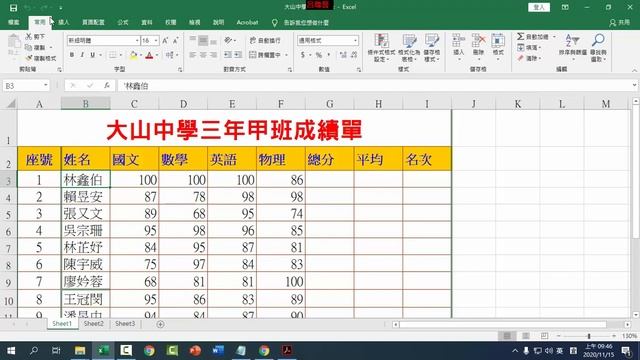Apply the red font color A
This screenshot has height=360, width=640.
[x=149, y=55]
